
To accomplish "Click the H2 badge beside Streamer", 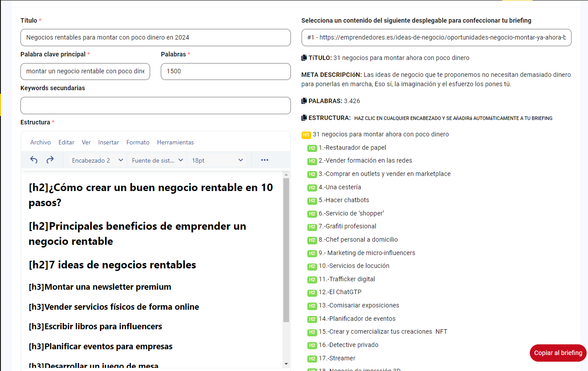I will pos(312,359).
